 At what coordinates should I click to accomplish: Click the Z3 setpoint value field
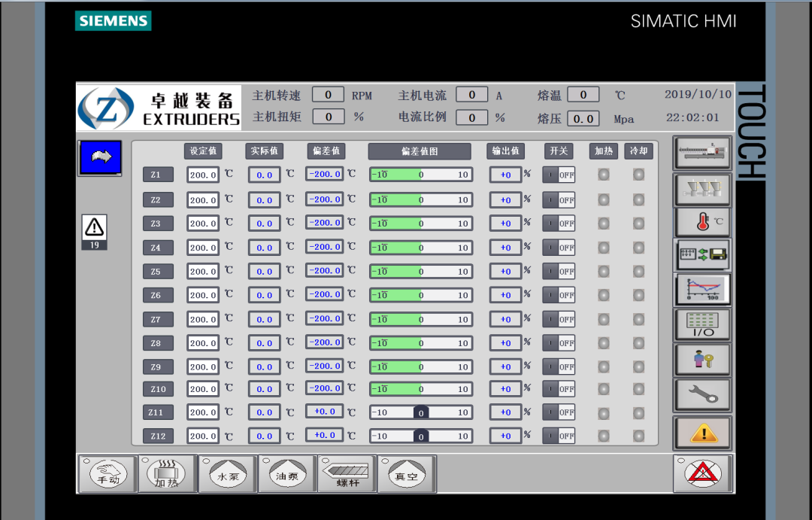pyautogui.click(x=203, y=224)
